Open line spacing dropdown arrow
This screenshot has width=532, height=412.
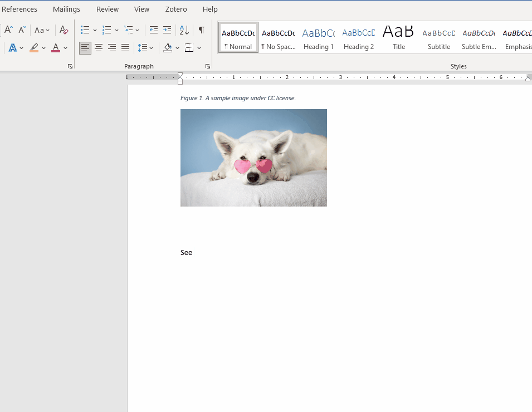pos(152,48)
